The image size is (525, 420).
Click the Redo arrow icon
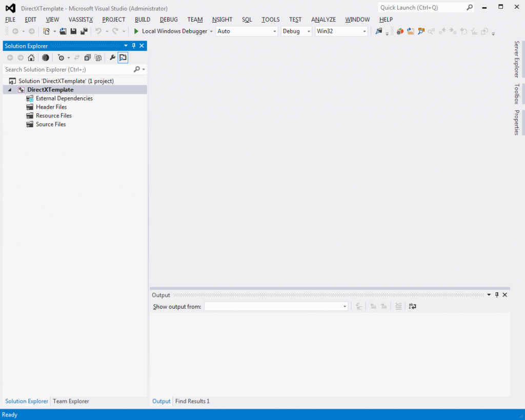[x=115, y=31]
